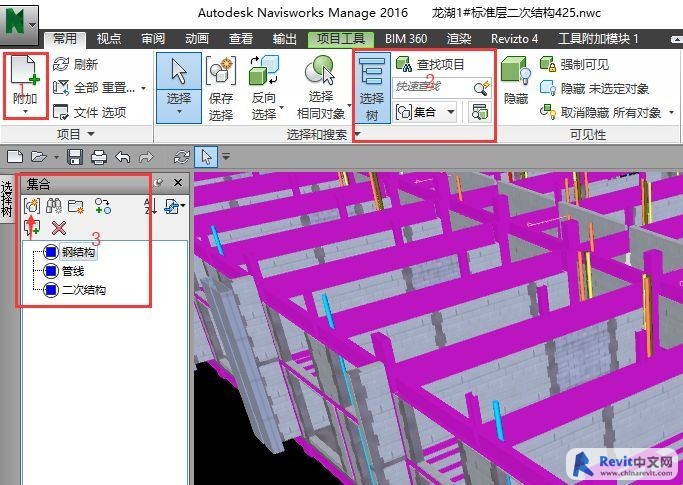This screenshot has width=683, height=485.
Task: Toggle the 选择树 selection tree panel
Action: click(x=372, y=88)
